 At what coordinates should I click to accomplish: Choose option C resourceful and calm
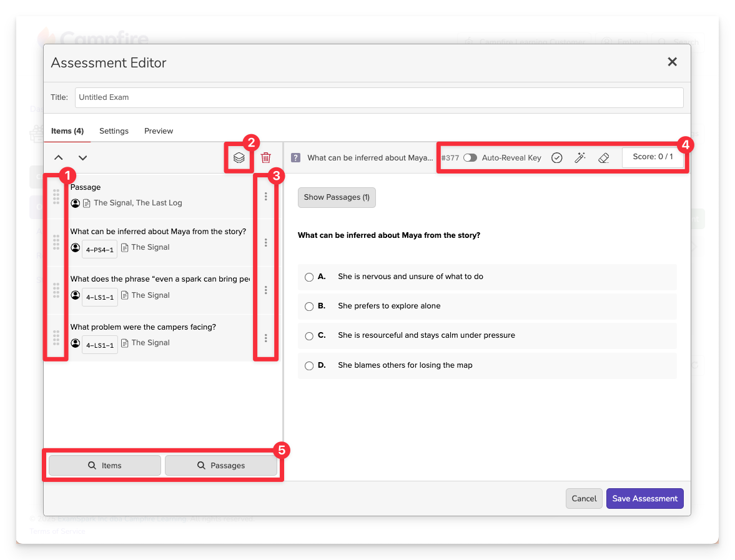[309, 336]
